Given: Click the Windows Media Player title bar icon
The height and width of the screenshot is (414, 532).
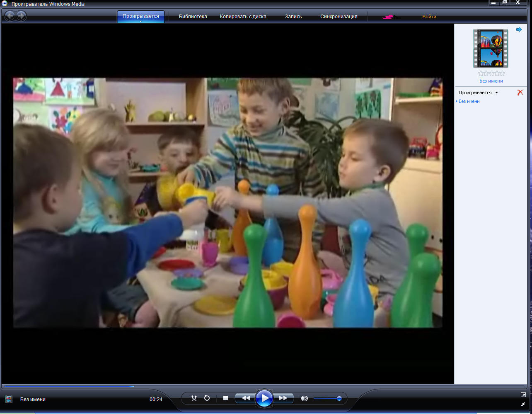Looking at the screenshot, I should pos(5,4).
